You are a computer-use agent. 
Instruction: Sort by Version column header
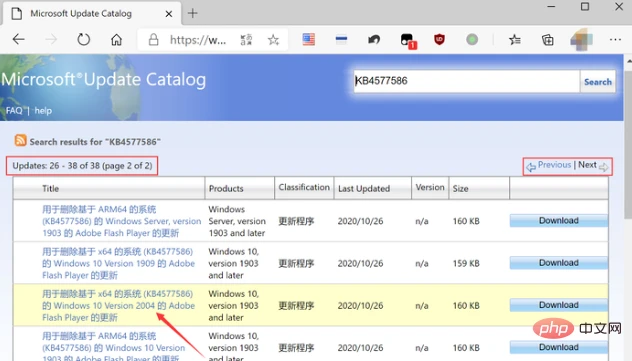click(x=430, y=187)
